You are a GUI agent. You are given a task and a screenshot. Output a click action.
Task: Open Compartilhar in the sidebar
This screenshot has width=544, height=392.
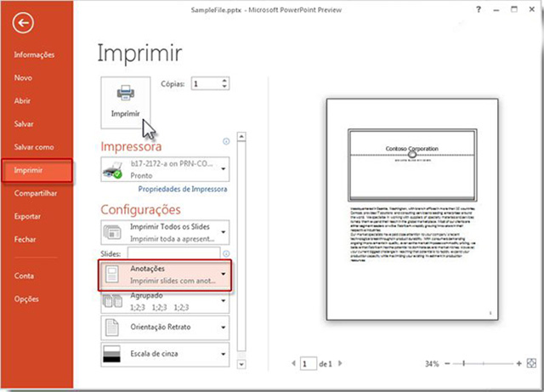[x=36, y=193]
